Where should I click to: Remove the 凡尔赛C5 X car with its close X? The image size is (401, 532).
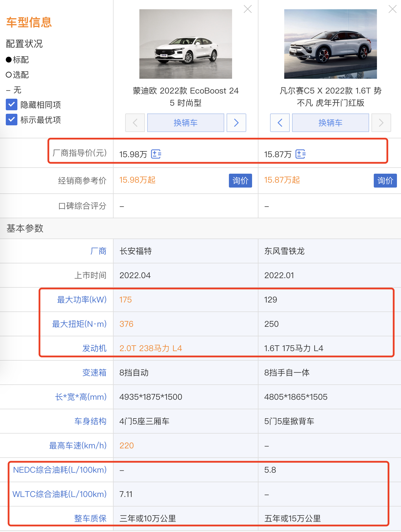(x=392, y=9)
